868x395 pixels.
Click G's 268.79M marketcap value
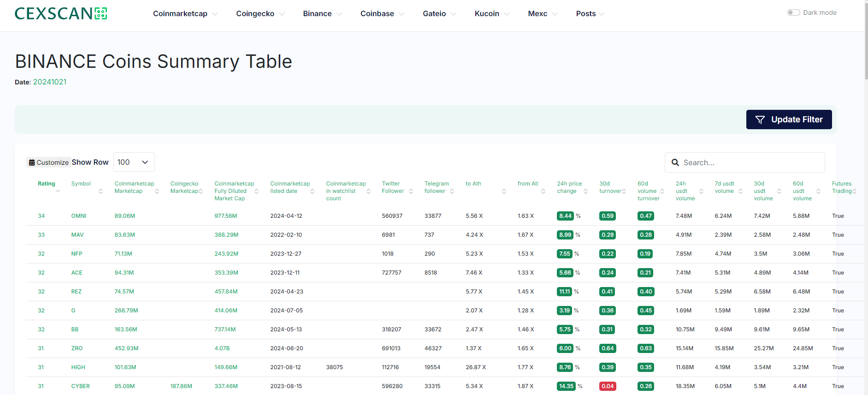tap(126, 311)
